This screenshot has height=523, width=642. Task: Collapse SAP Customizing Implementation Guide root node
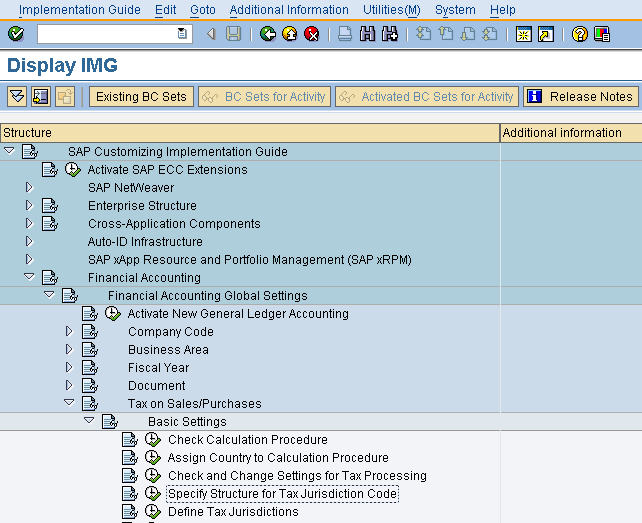pos(9,151)
